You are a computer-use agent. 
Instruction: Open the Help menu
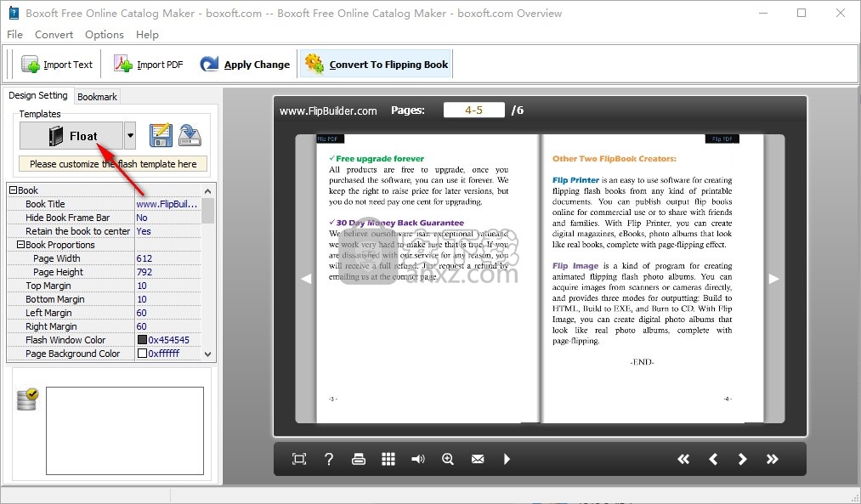pyautogui.click(x=147, y=34)
